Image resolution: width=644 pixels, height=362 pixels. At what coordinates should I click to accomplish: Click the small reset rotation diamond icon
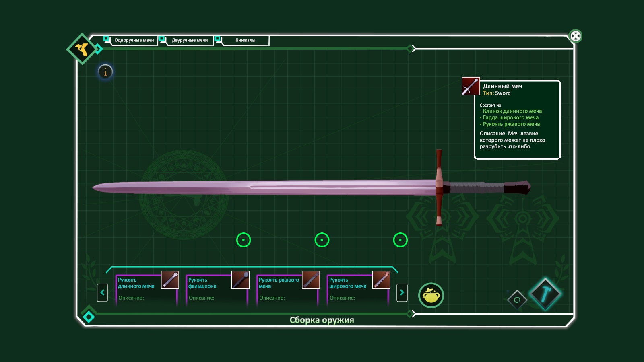pos(517,300)
